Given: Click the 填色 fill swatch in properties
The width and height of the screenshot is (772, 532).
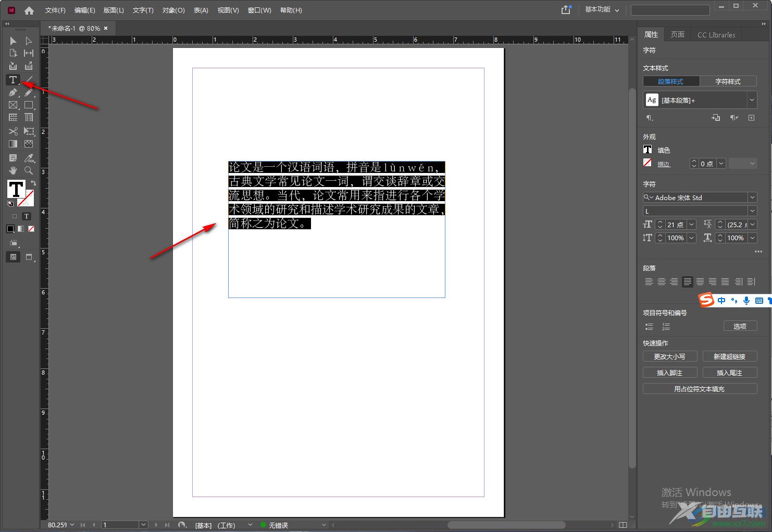Looking at the screenshot, I should point(648,150).
